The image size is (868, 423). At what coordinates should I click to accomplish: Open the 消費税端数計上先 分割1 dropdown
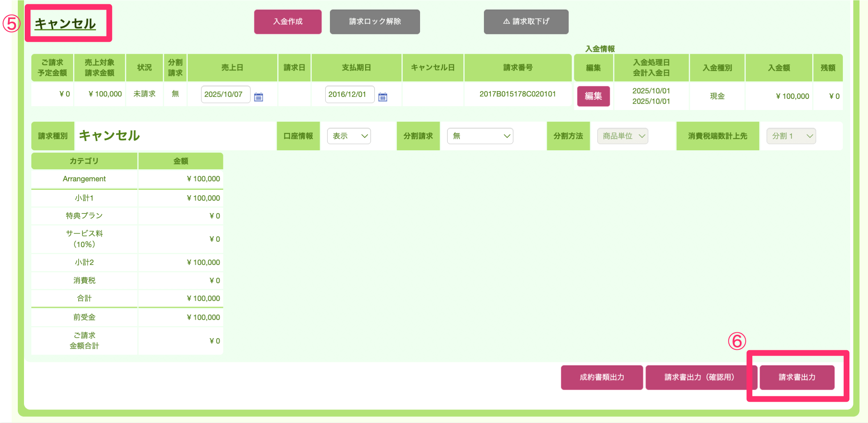791,136
